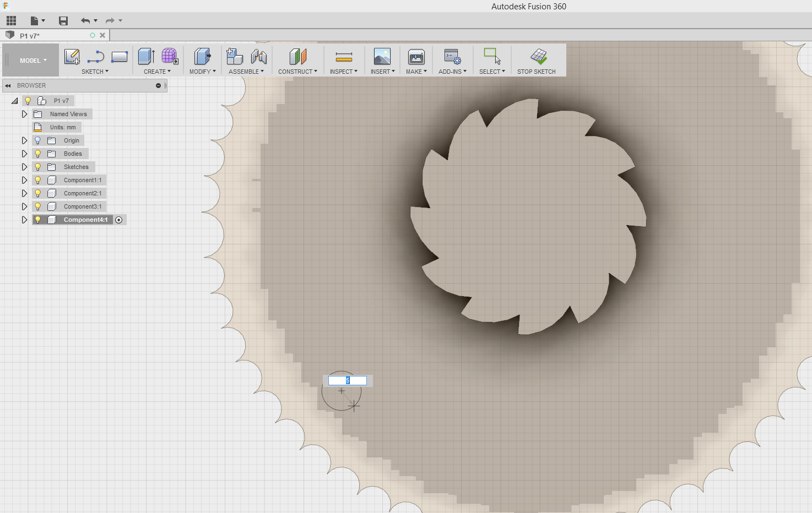Open the ADD-INS dropdown menu
This screenshot has height=513, width=812.
click(453, 72)
